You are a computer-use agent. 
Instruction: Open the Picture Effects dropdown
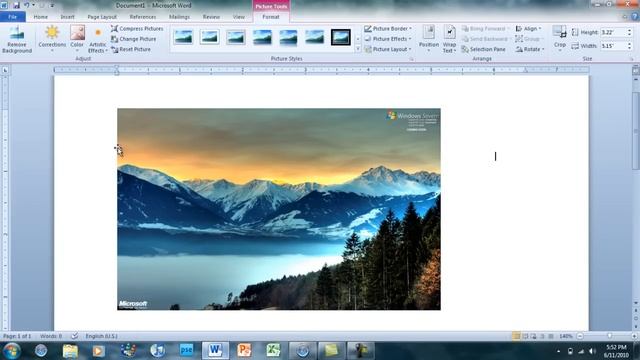(x=388, y=39)
